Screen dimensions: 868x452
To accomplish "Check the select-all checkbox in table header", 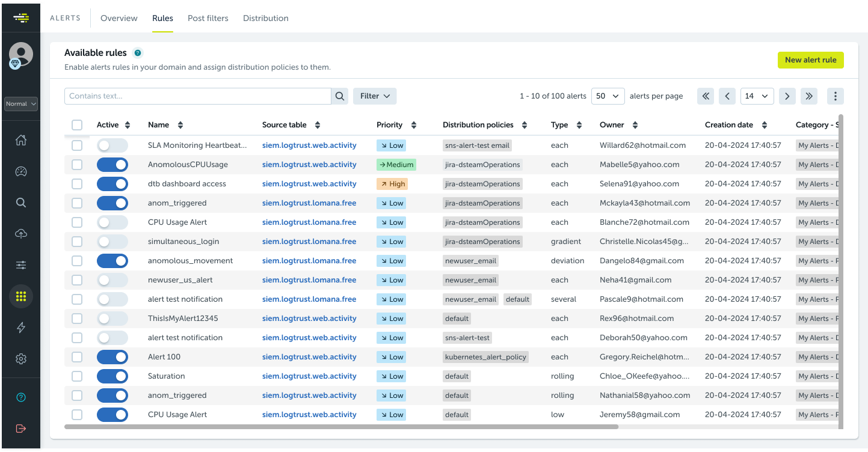I will coord(77,124).
